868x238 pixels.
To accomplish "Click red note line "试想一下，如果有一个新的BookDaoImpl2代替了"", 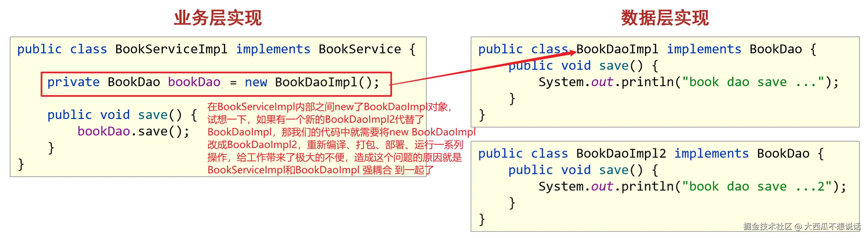I will coord(316,120).
